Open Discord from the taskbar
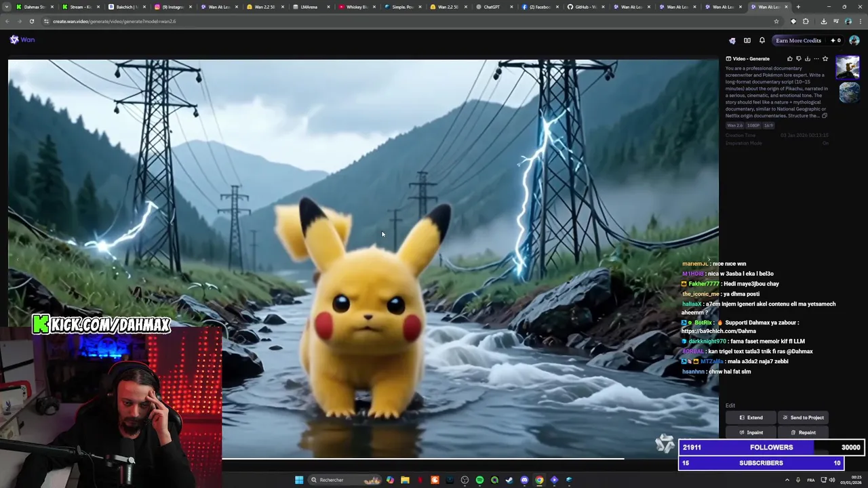Viewport: 868px width, 488px height. [524, 480]
